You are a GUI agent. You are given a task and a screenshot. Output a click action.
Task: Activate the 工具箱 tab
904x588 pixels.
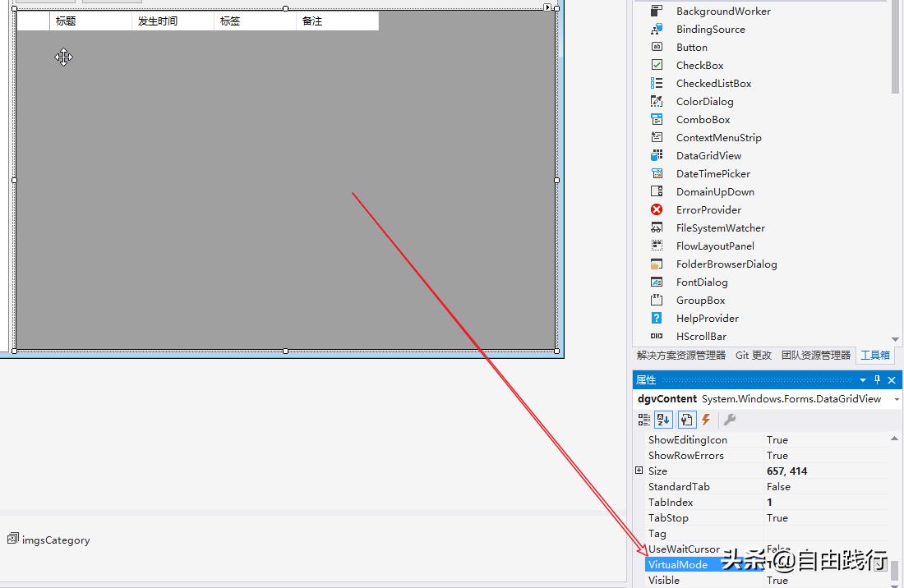[x=875, y=356]
